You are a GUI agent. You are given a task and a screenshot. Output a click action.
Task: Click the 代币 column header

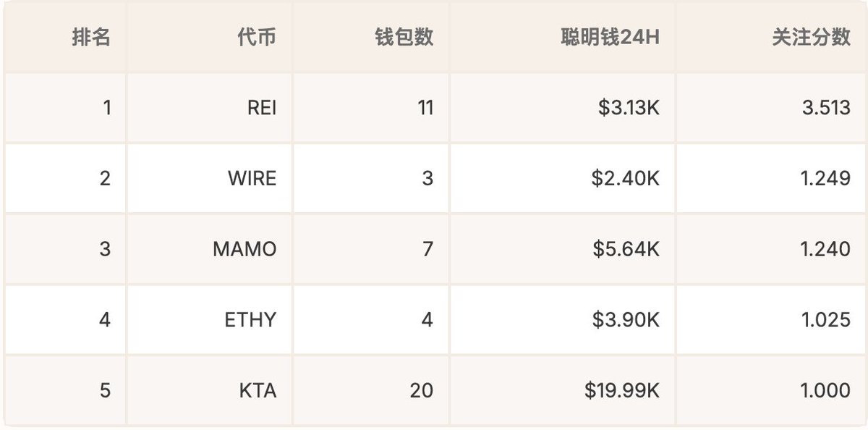point(256,38)
